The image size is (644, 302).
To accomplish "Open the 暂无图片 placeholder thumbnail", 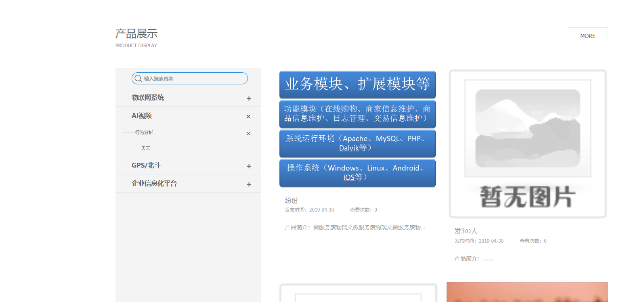I will (528, 144).
